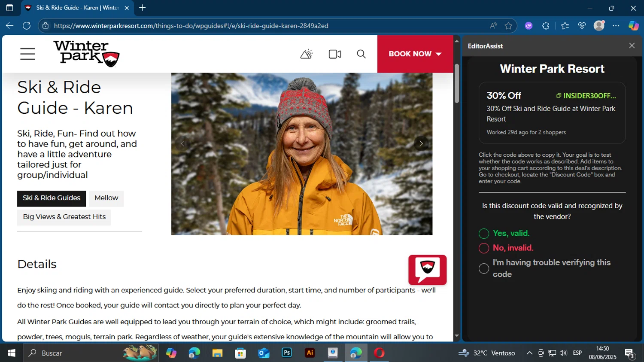The height and width of the screenshot is (362, 644).
Task: Open Photoshop from taskbar
Action: click(x=287, y=353)
